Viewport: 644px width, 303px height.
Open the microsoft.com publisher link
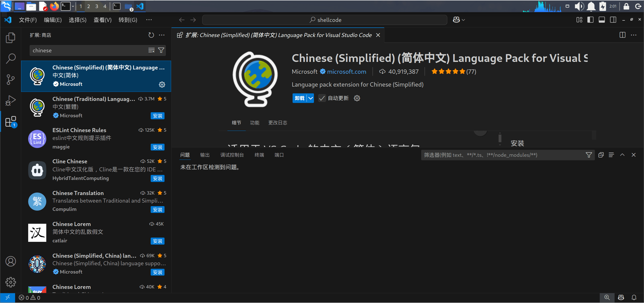pos(346,72)
